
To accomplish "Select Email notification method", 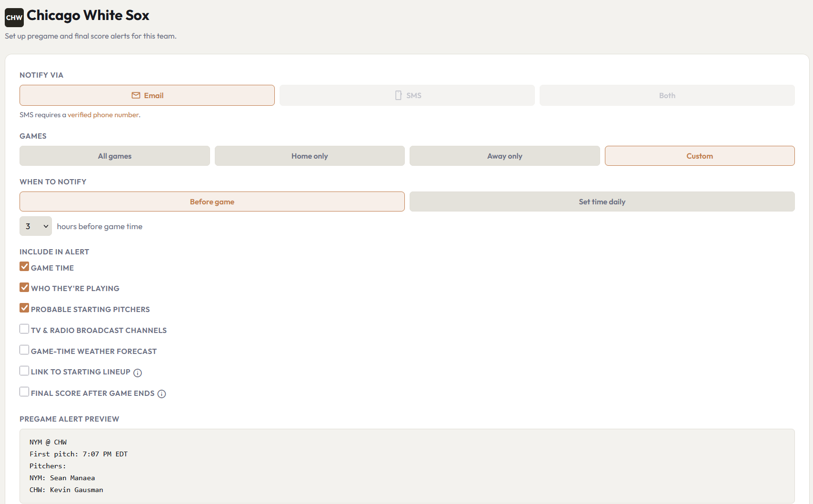I will (147, 95).
